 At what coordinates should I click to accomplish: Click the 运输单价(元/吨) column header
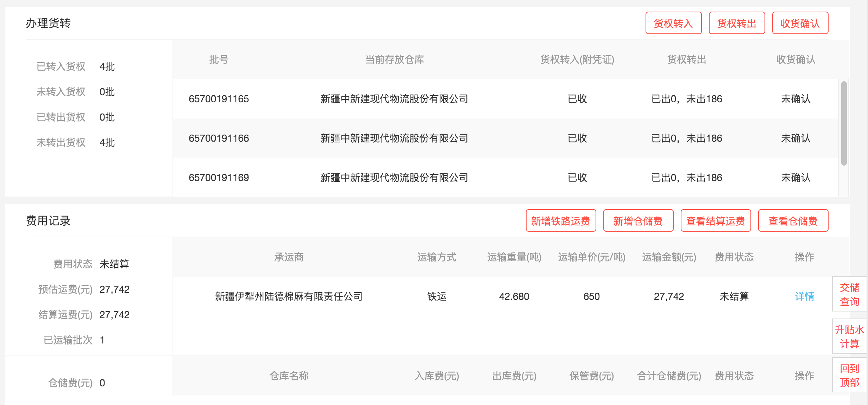coord(591,257)
